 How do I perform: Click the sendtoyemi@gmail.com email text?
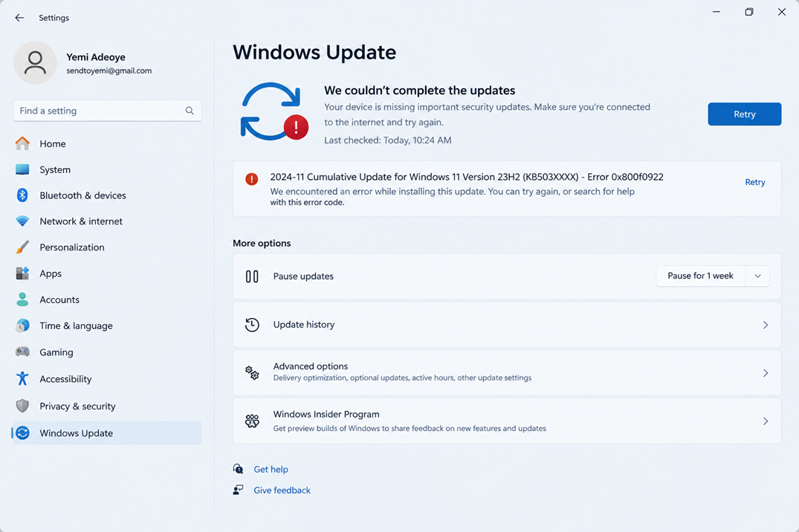click(109, 71)
